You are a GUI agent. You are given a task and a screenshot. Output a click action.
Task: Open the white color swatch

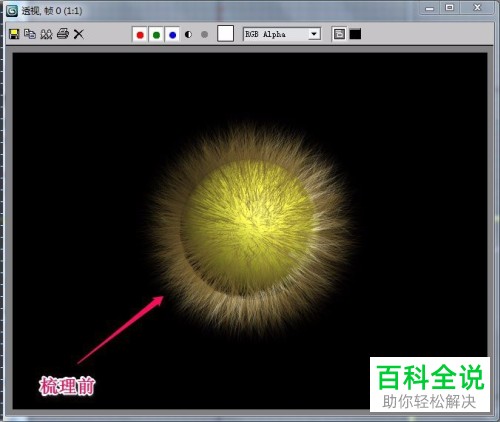pos(225,34)
